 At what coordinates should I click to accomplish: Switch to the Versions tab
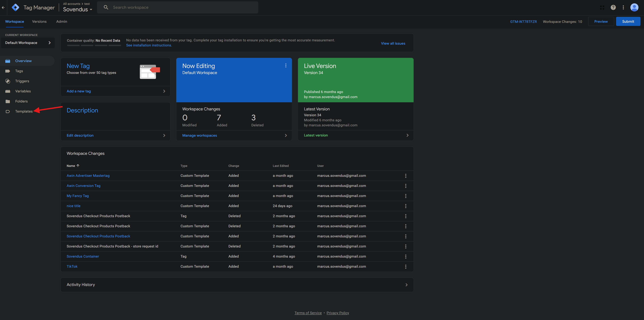point(39,22)
